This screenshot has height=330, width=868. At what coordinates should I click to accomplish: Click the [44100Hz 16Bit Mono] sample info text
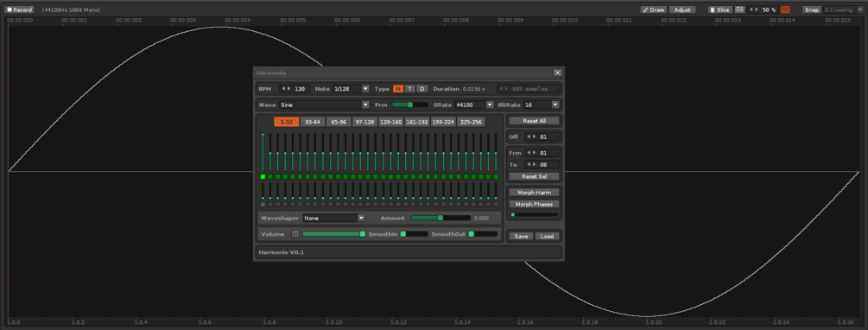point(71,10)
